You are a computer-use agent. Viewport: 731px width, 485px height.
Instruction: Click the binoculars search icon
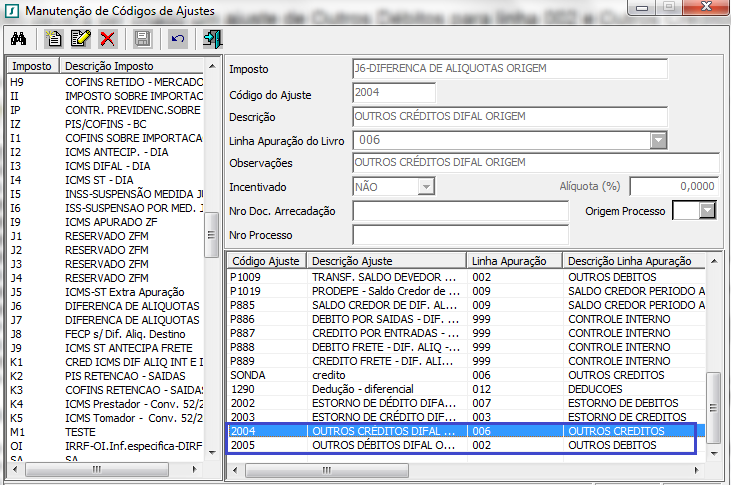click(18, 39)
